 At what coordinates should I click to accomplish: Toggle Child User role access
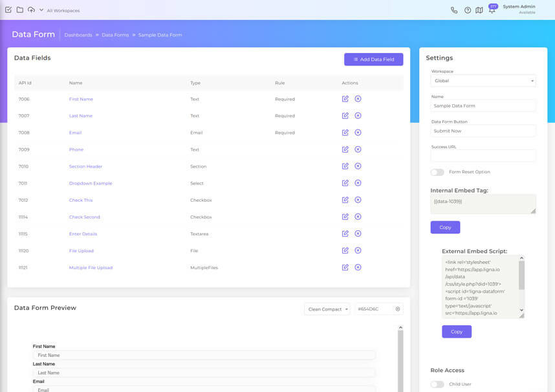437,384
